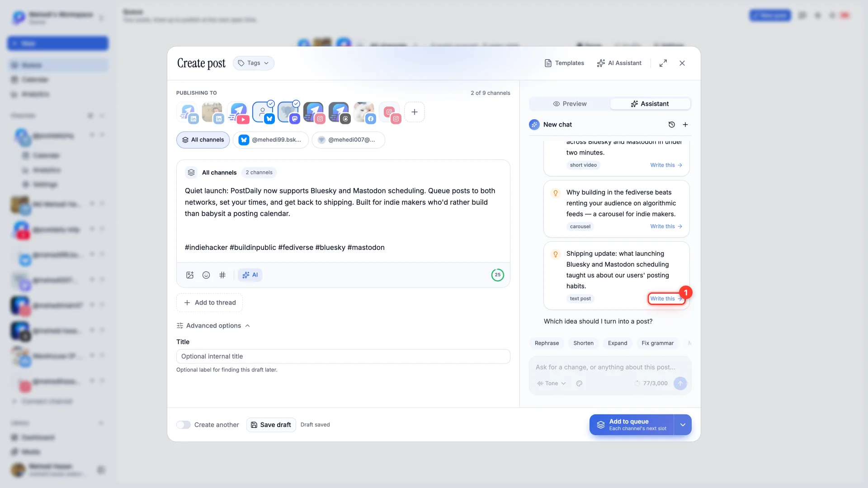Click Write this for the carousel idea
This screenshot has height=488, width=868.
tap(666, 226)
